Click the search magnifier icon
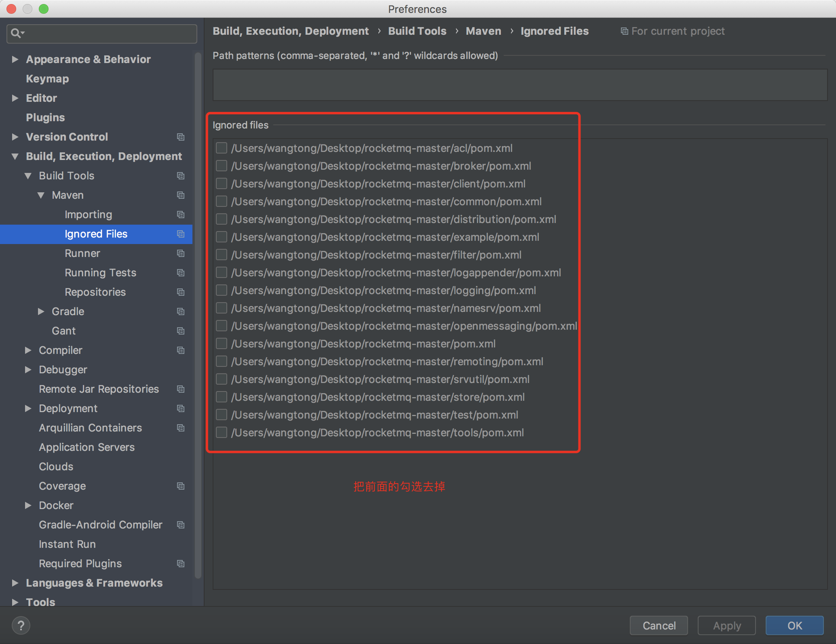This screenshot has height=644, width=836. pos(16,33)
